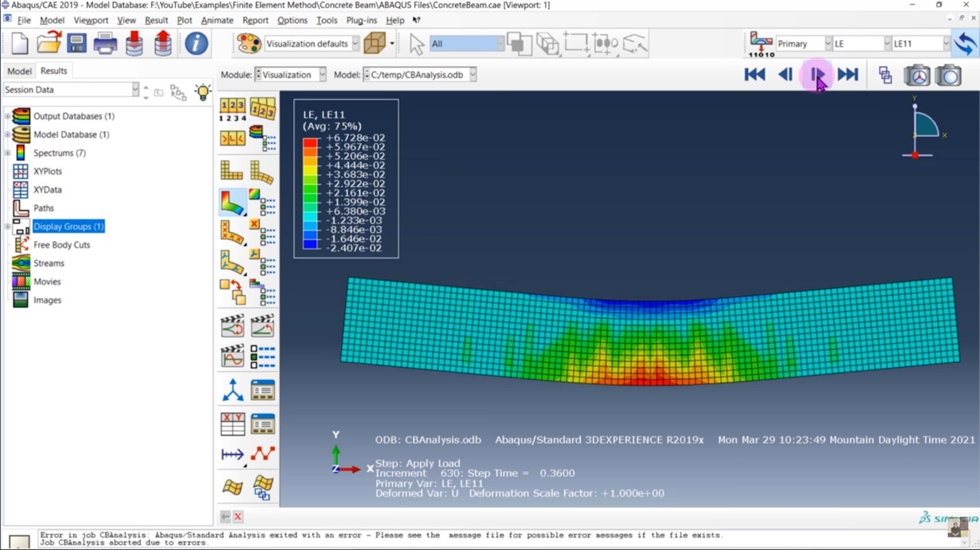Open Superimpose Options in toolbox
Viewport: 980px width, 550px height.
[x=263, y=109]
